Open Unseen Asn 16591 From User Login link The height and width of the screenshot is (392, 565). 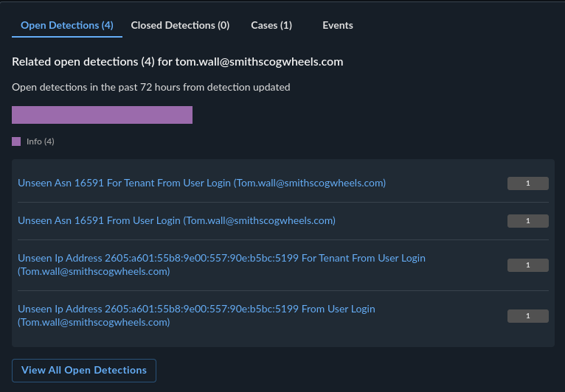pyautogui.click(x=176, y=220)
